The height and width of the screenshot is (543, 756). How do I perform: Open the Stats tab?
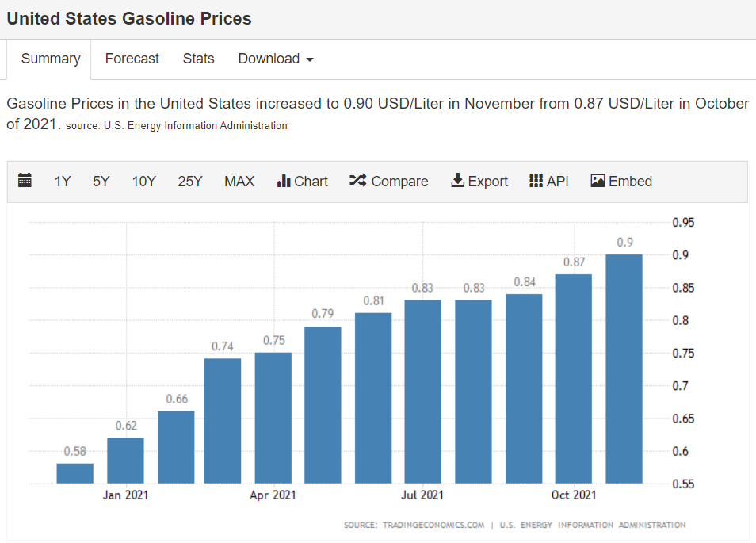click(198, 59)
